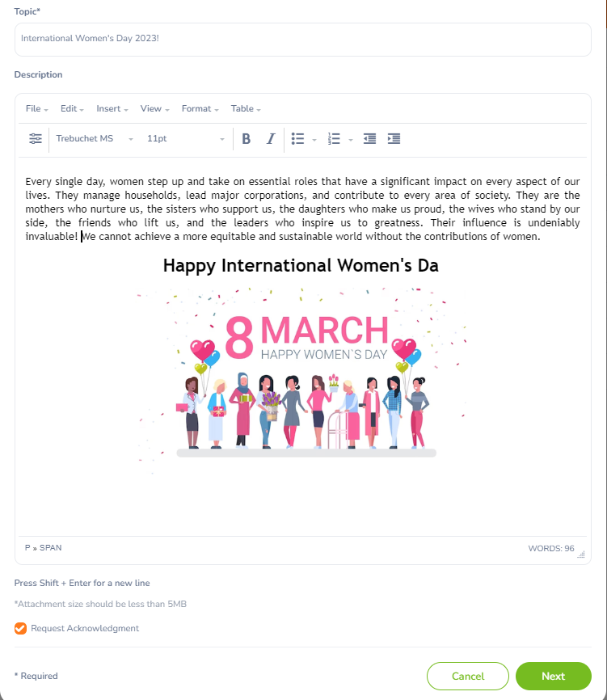This screenshot has width=607, height=700.
Task: Insert a bullet list
Action: coord(297,139)
